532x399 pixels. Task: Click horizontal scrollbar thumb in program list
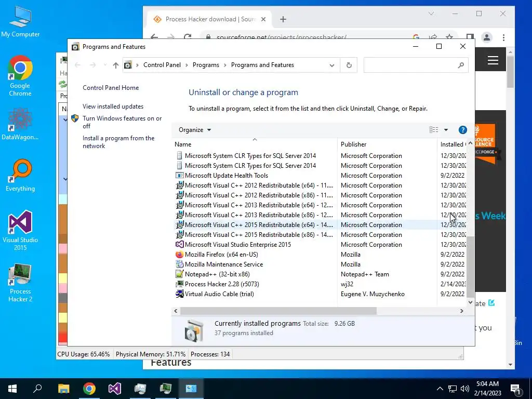coord(278,311)
